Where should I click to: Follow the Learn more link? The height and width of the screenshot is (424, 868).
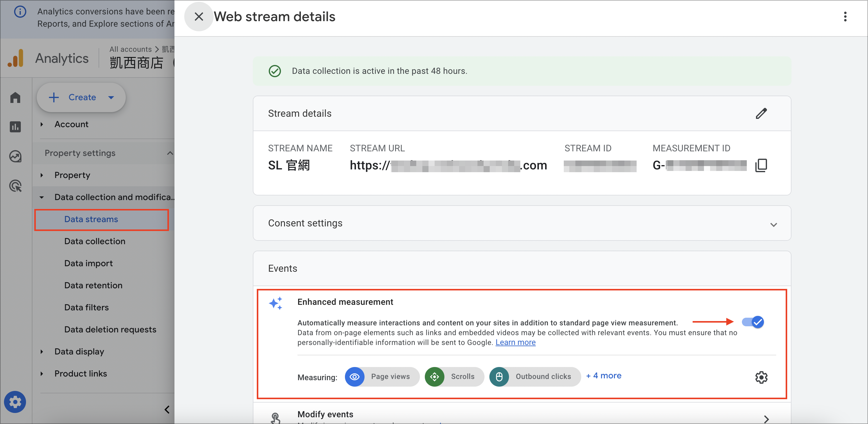point(515,343)
